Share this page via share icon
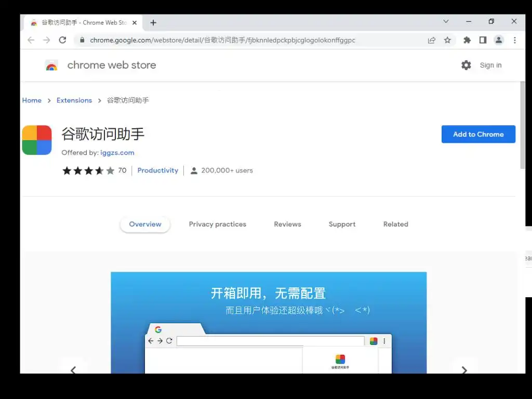Image resolution: width=532 pixels, height=399 pixels. pyautogui.click(x=432, y=41)
